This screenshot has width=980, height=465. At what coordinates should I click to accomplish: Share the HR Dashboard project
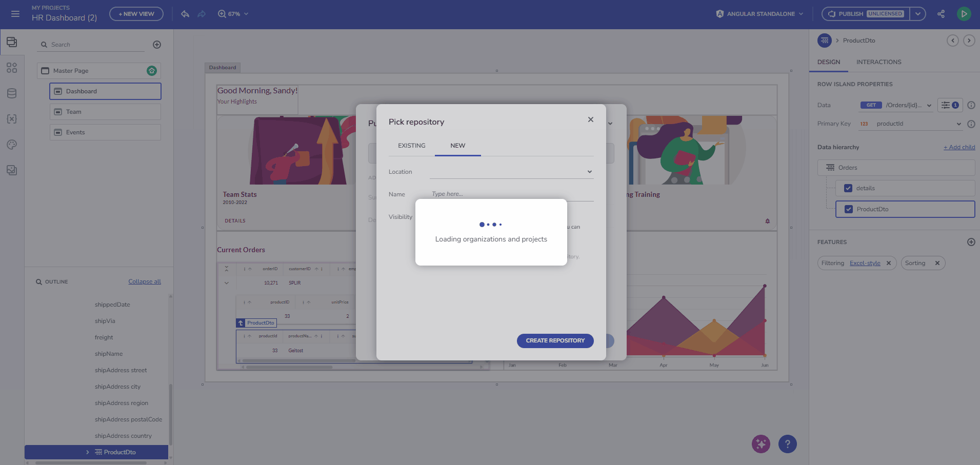coord(941,14)
